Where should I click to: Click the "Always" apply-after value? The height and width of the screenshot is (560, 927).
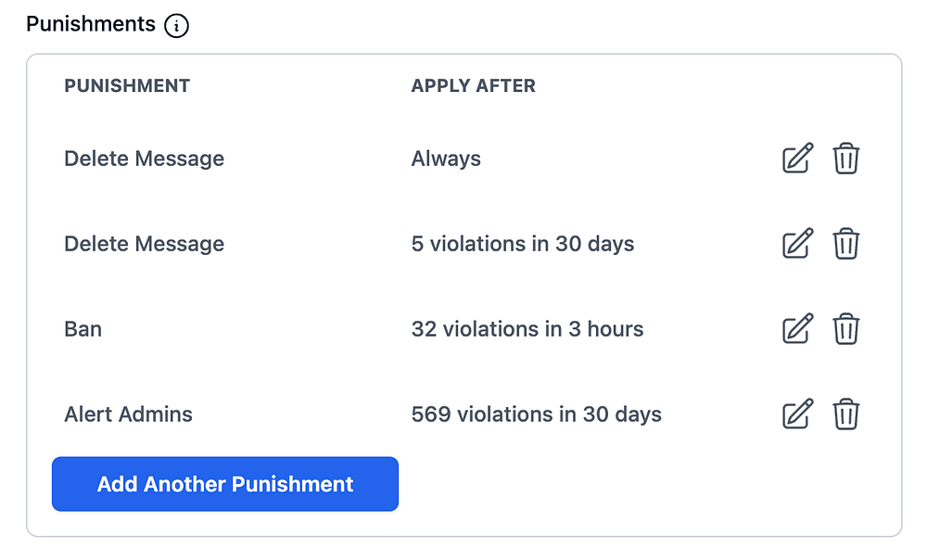pos(446,159)
